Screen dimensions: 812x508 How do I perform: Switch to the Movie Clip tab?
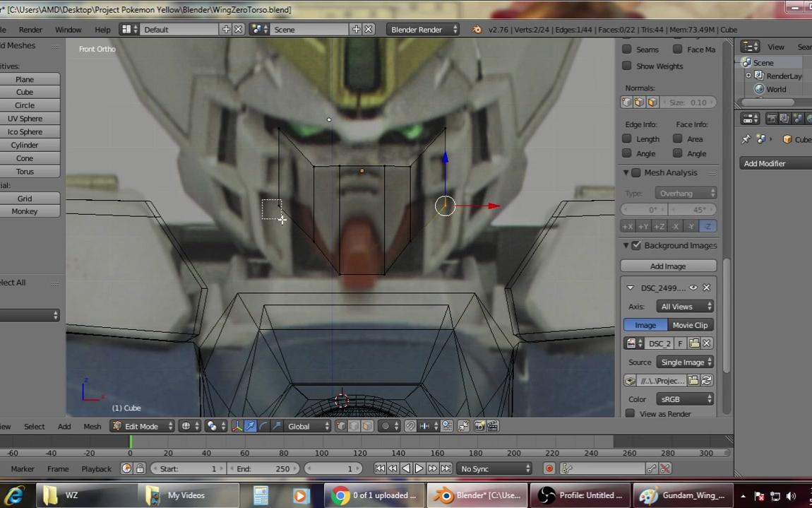[690, 325]
